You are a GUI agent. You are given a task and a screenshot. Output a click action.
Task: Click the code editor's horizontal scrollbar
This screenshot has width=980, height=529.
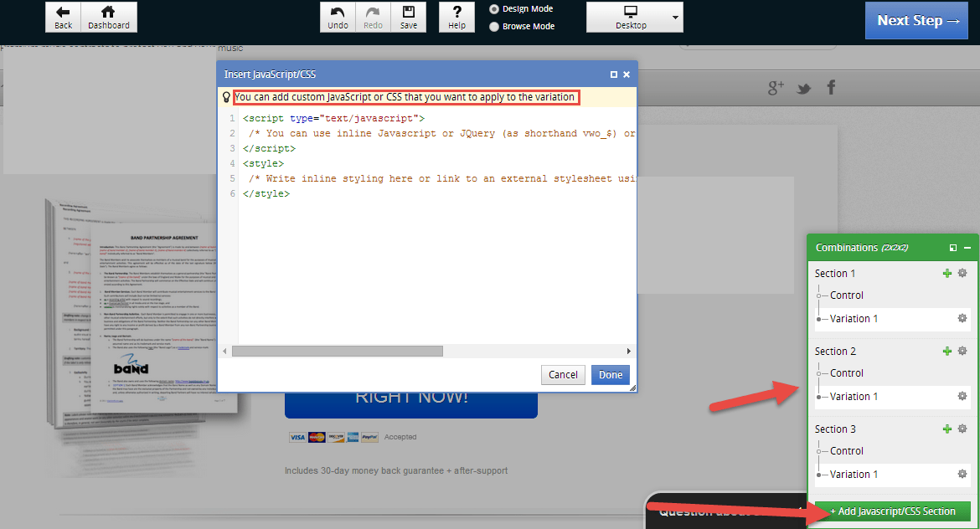[338, 351]
